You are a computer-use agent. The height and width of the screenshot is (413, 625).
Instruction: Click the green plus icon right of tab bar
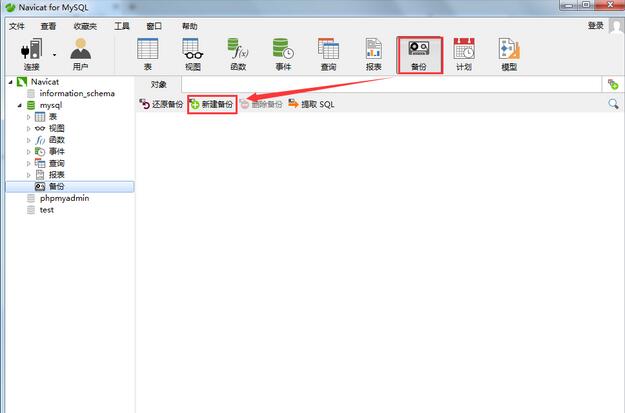613,85
